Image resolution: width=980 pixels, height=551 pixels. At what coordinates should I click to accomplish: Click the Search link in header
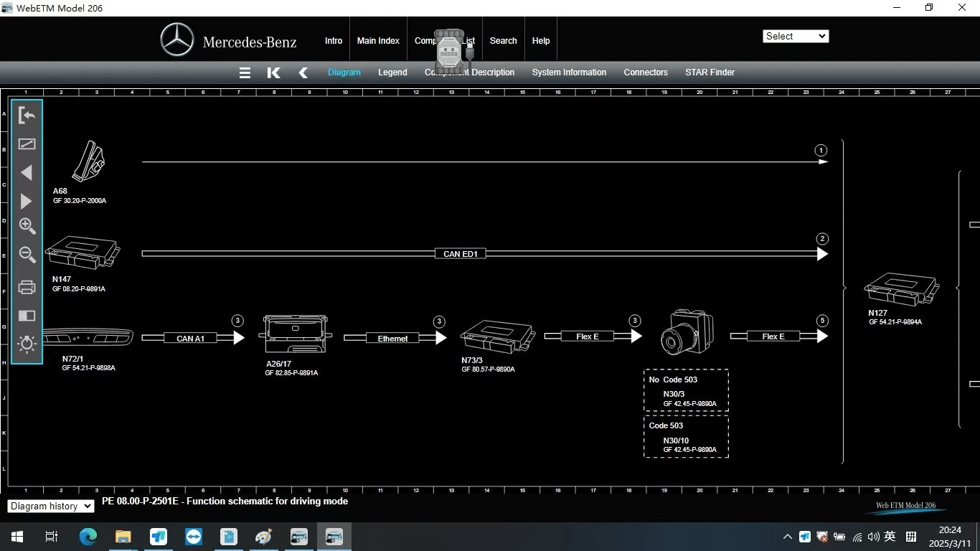(503, 41)
